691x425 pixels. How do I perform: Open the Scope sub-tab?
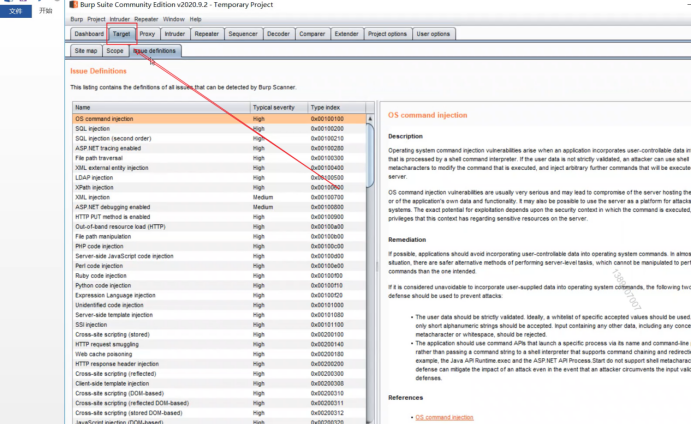[115, 51]
